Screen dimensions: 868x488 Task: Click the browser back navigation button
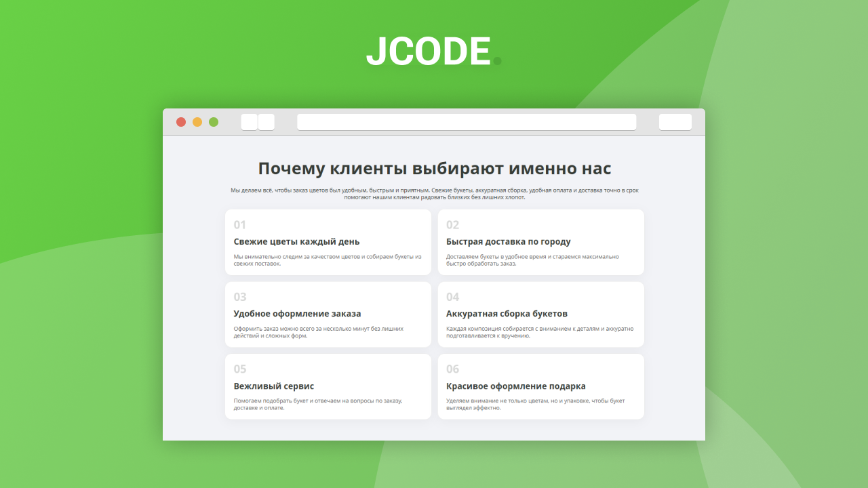249,122
